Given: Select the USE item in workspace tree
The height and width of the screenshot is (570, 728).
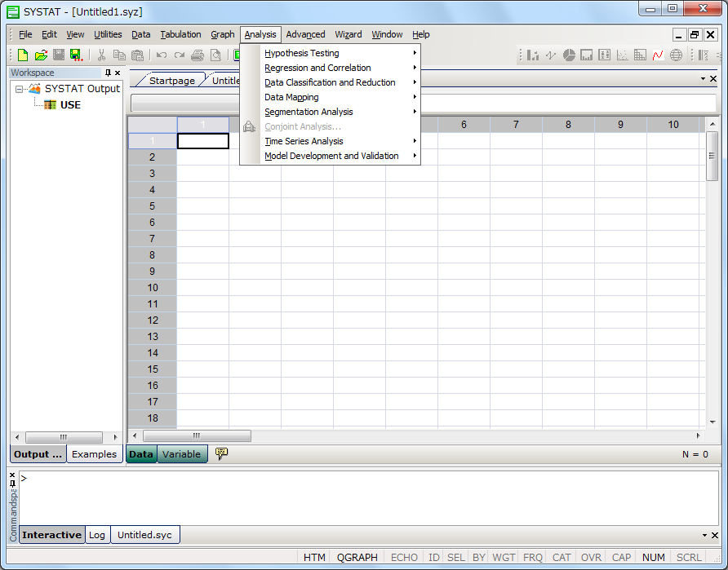Looking at the screenshot, I should pyautogui.click(x=70, y=104).
